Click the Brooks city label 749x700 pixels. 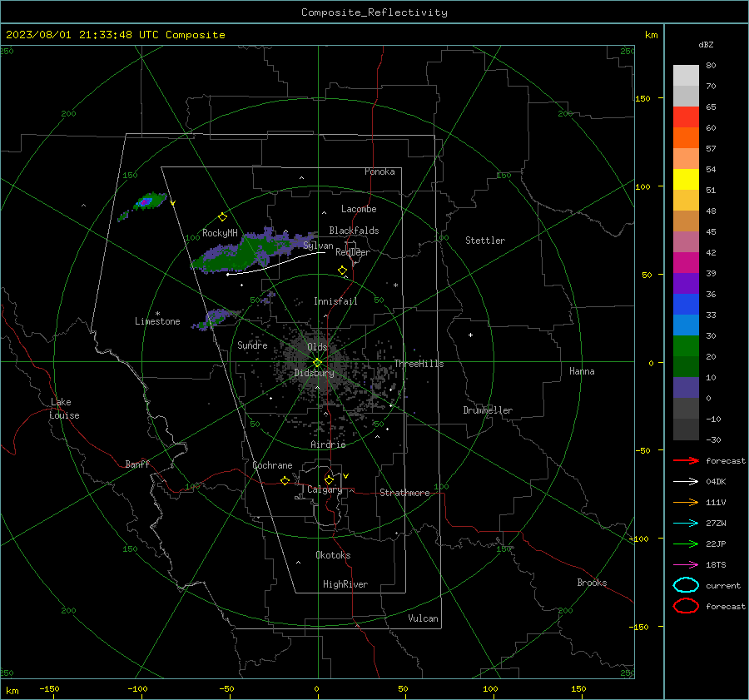[x=592, y=583]
